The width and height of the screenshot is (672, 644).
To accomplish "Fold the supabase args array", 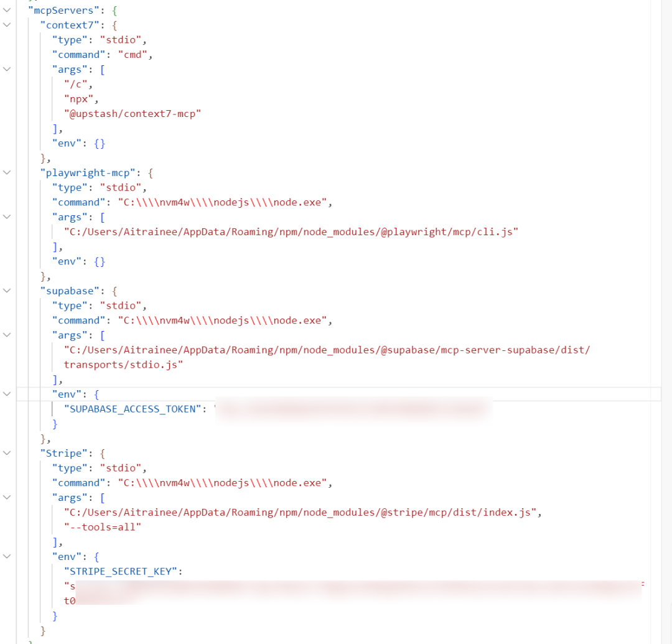I will tap(7, 335).
